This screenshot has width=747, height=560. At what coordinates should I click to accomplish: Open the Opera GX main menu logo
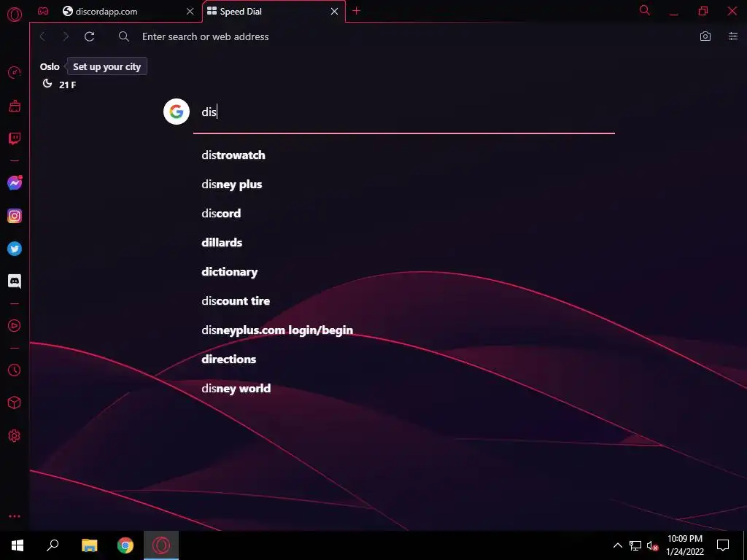pos(15,15)
